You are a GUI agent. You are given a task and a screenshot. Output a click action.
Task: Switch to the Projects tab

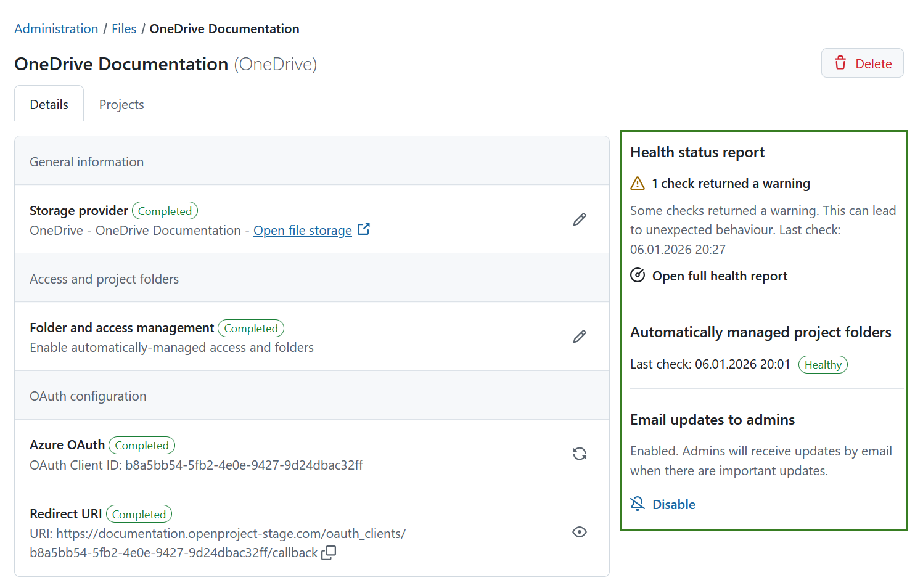coord(121,104)
